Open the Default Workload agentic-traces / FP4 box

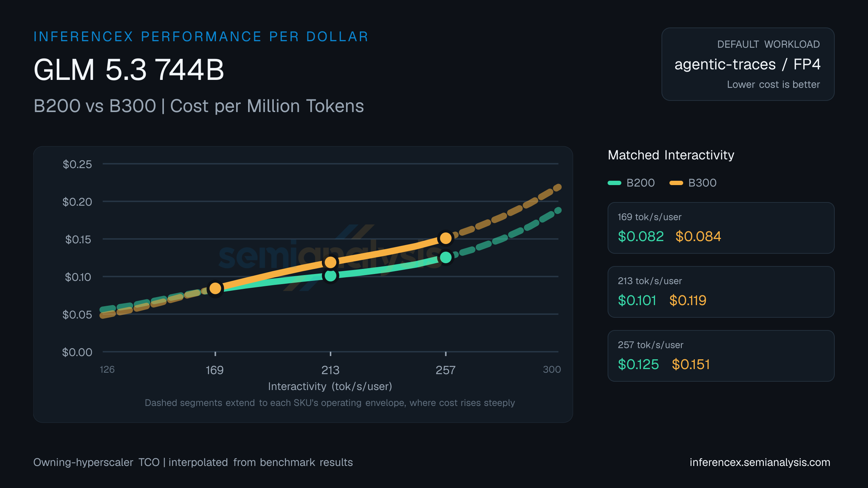pos(748,64)
